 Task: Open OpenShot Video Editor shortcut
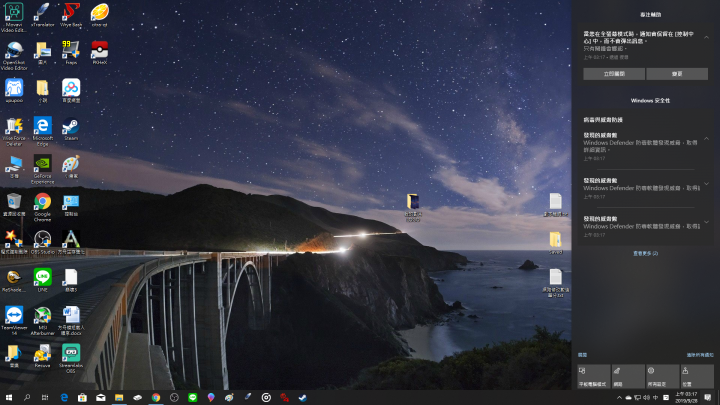tap(14, 56)
